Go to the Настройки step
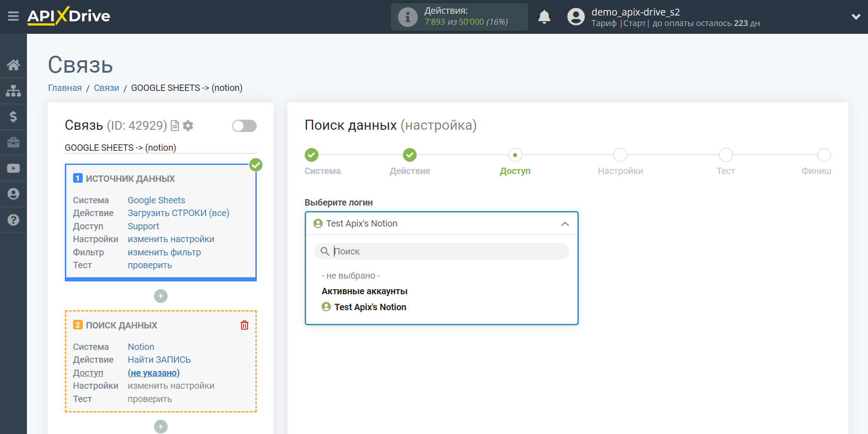This screenshot has width=868, height=434. 620,155
